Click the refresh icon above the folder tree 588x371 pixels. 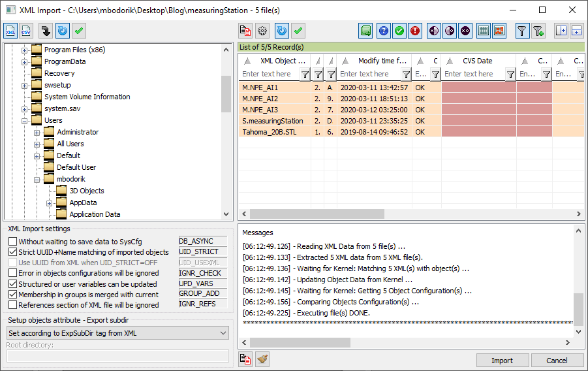[x=63, y=31]
